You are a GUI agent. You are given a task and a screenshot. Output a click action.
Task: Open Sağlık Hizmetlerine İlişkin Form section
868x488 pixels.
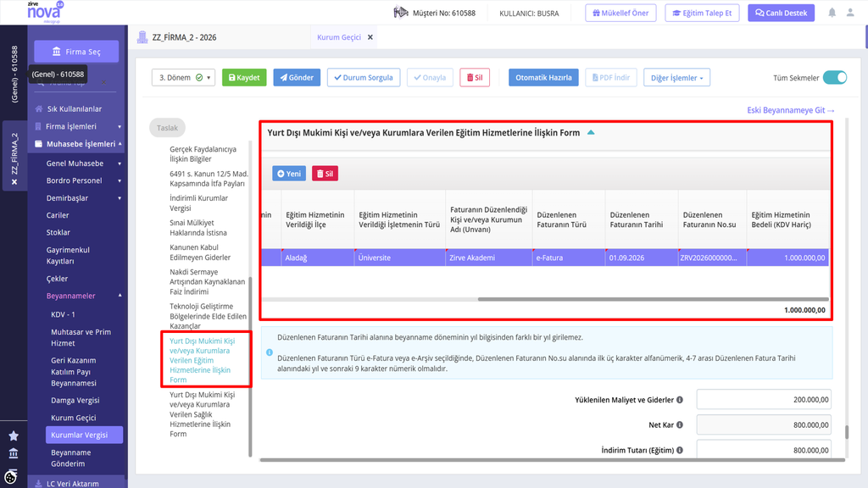coord(202,414)
